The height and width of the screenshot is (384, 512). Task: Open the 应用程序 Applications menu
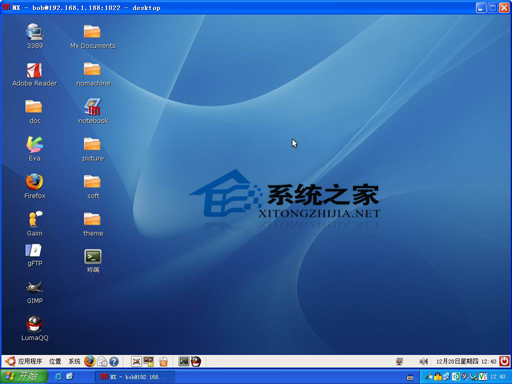point(30,361)
